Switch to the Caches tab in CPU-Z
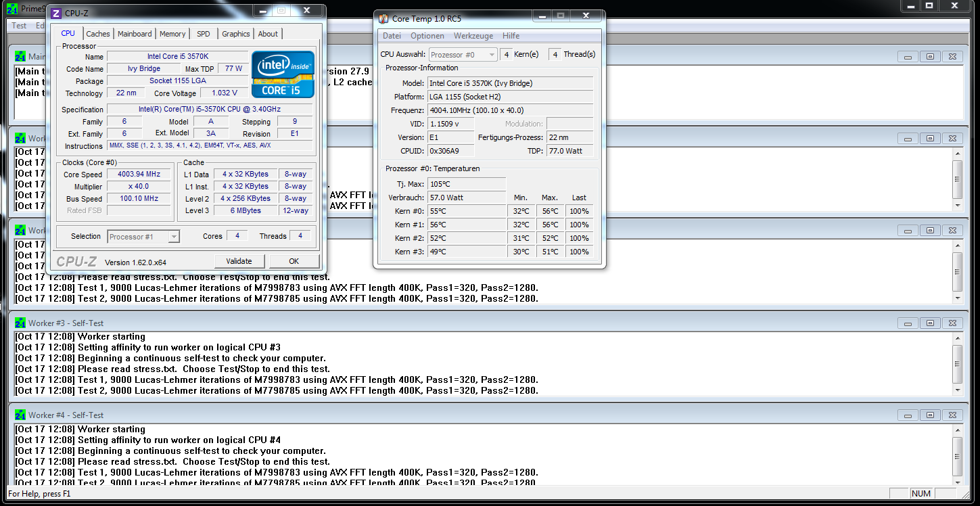Screen dimensions: 980x506 coord(98,34)
